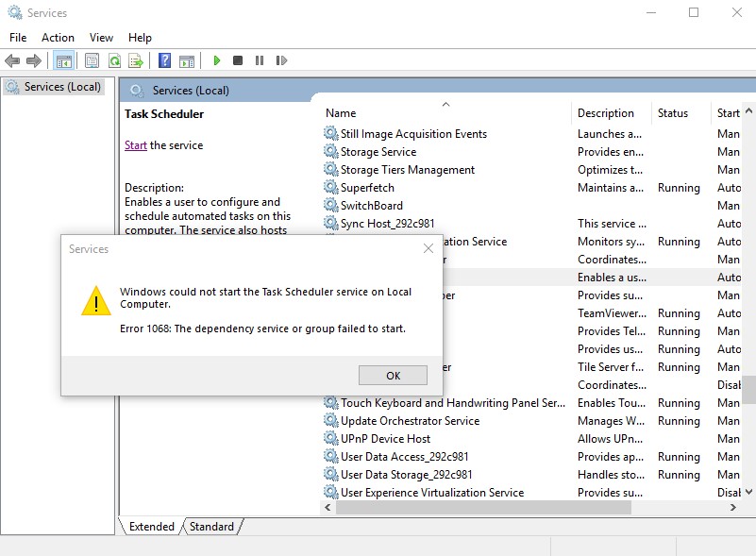The width and height of the screenshot is (756, 556).
Task: Click the Services (Local) pane header
Action: [191, 91]
